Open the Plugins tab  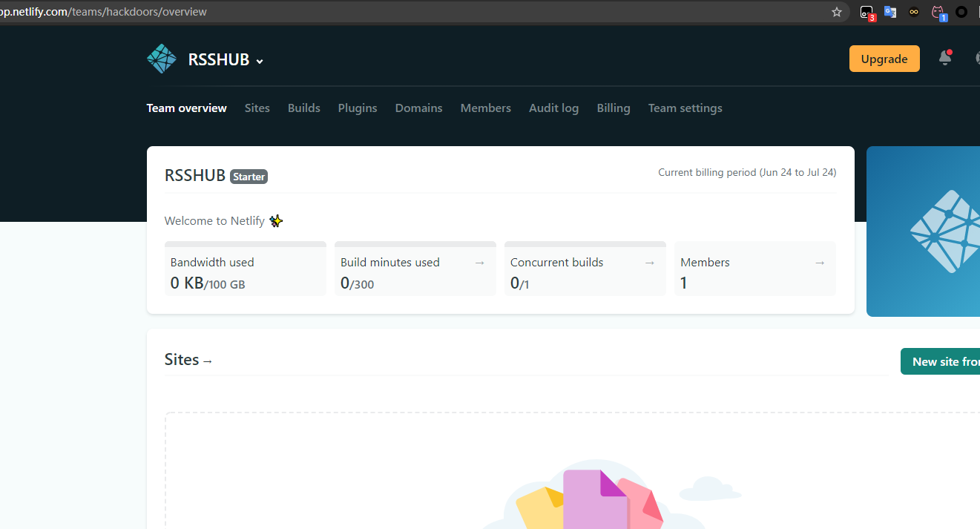[358, 108]
